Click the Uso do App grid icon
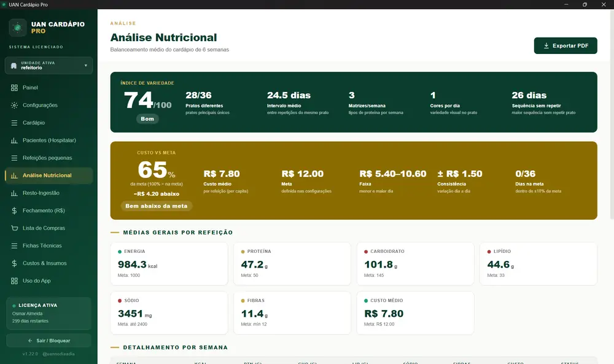This screenshot has width=614, height=364. point(14,281)
